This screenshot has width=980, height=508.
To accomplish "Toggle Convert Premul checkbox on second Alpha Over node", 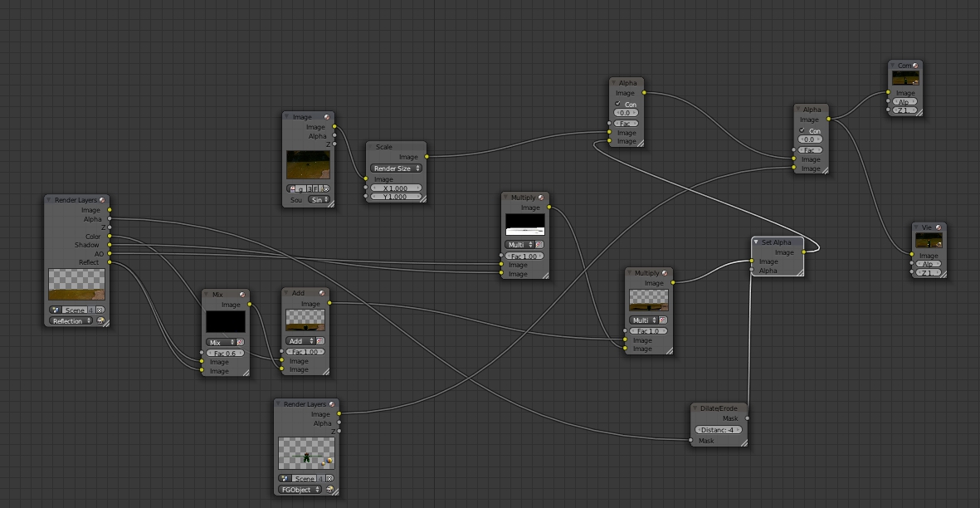I will (x=802, y=130).
